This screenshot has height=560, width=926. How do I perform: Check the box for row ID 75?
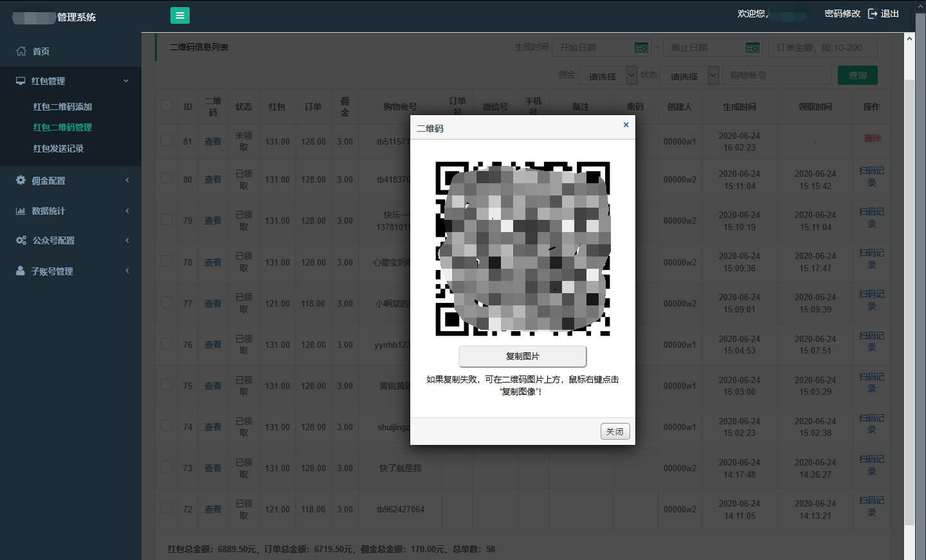click(x=167, y=384)
